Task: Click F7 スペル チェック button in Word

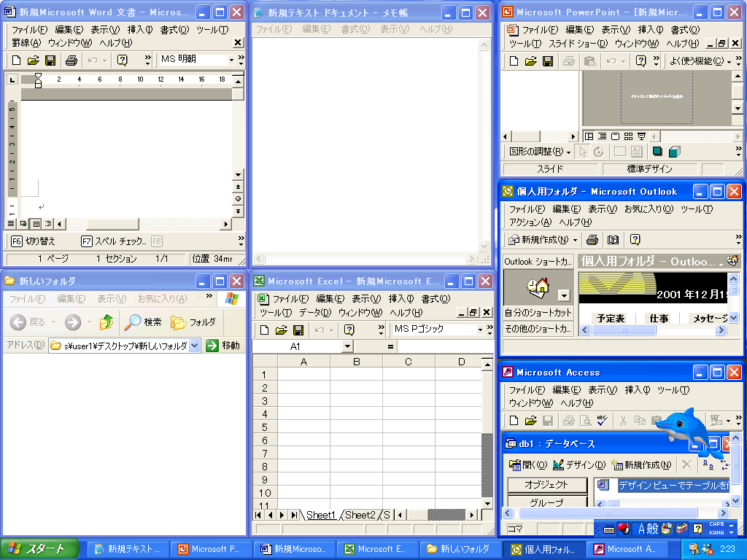Action: coord(114,241)
